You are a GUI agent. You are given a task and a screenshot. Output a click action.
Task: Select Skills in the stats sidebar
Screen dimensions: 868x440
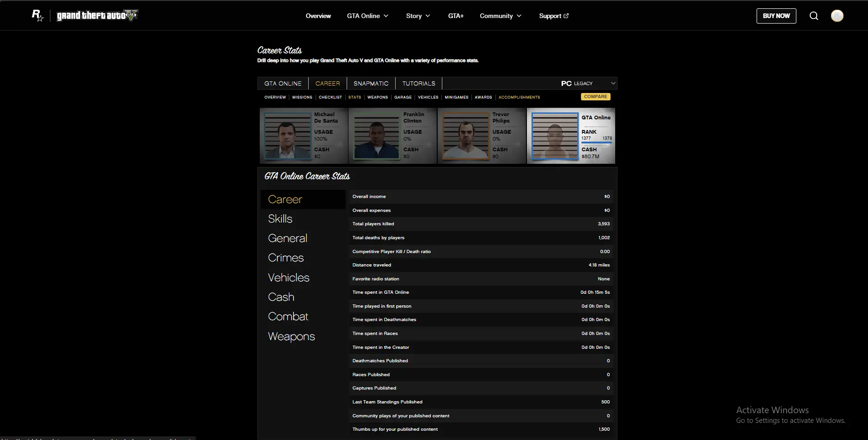click(x=280, y=219)
